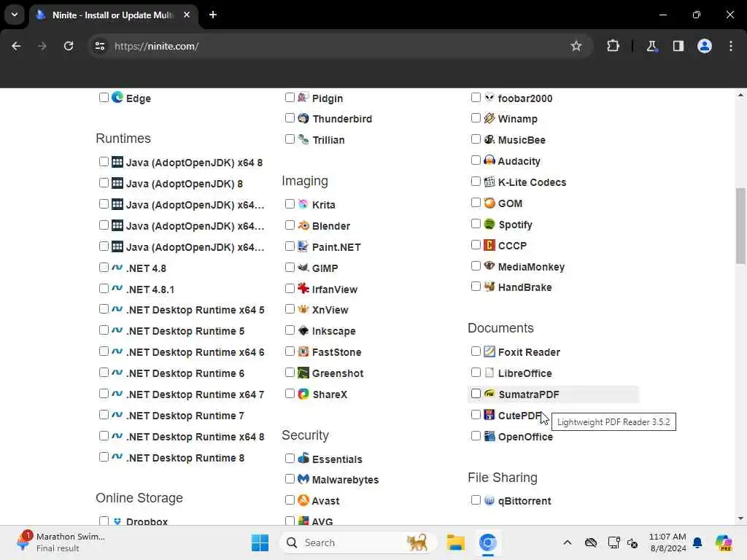This screenshot has width=747, height=560.
Task: Click the .NET Desktop Runtime 7 label
Action: (x=185, y=416)
